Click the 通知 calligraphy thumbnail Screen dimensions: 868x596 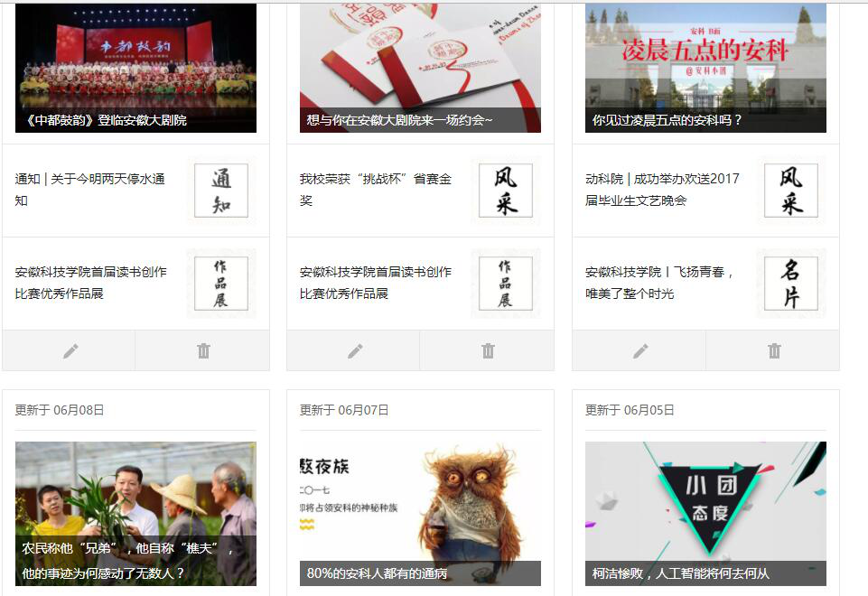(x=221, y=191)
